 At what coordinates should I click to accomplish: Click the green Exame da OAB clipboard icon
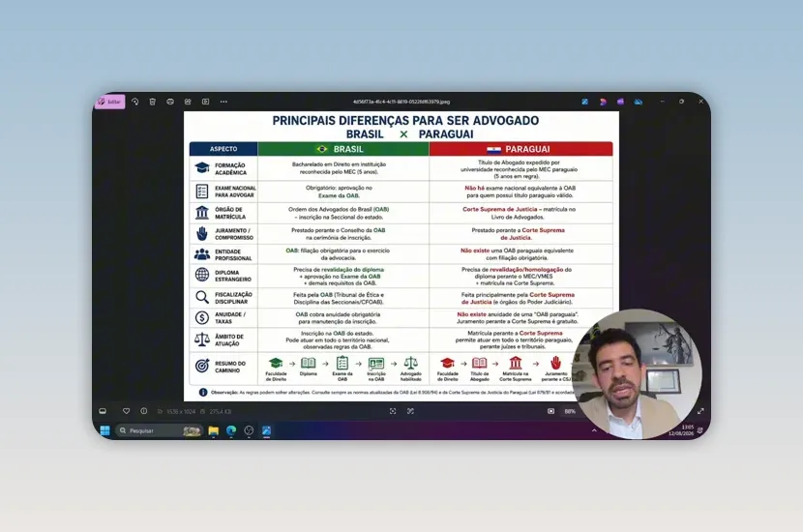(x=342, y=363)
